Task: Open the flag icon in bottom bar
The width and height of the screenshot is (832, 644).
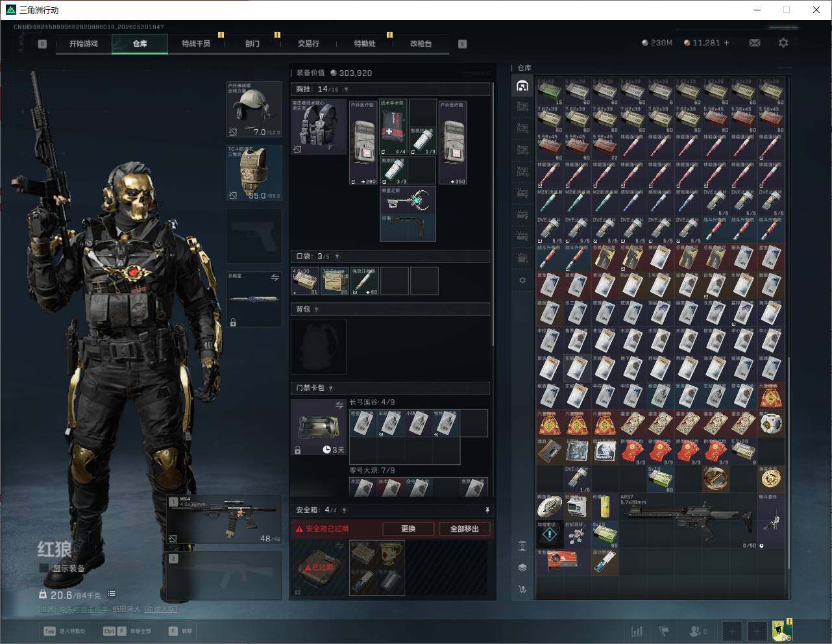Action: 664,630
